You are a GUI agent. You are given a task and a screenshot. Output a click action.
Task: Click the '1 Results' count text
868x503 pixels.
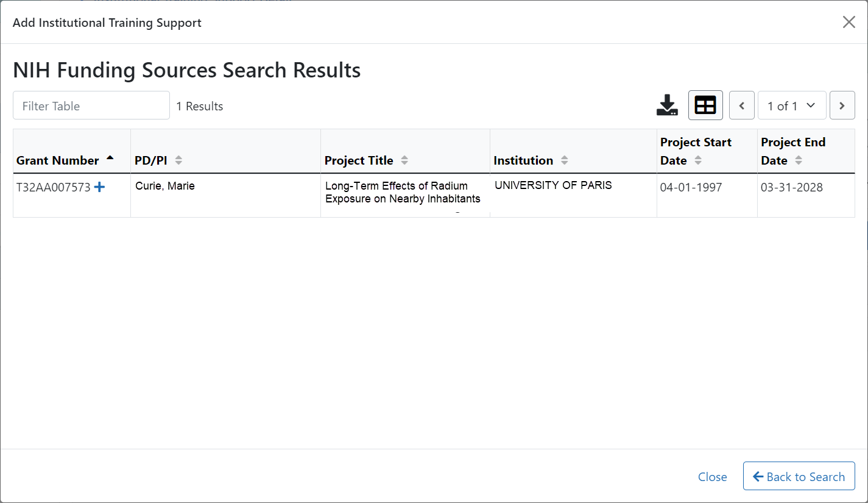(x=200, y=106)
